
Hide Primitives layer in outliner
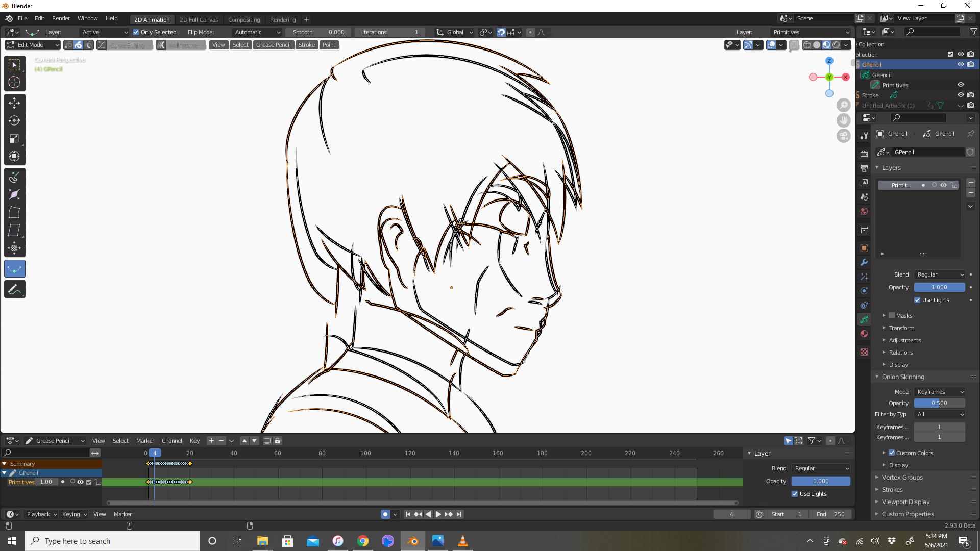click(961, 85)
